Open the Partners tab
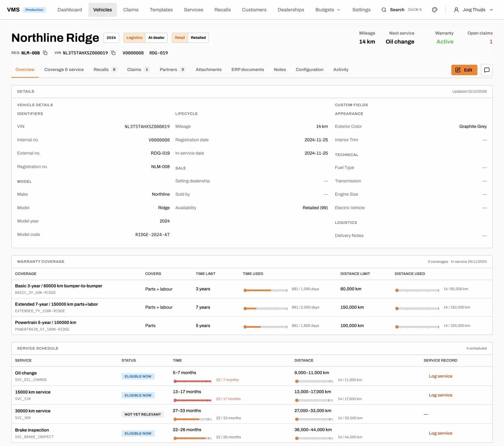Image resolution: width=504 pixels, height=446 pixels. (x=172, y=70)
